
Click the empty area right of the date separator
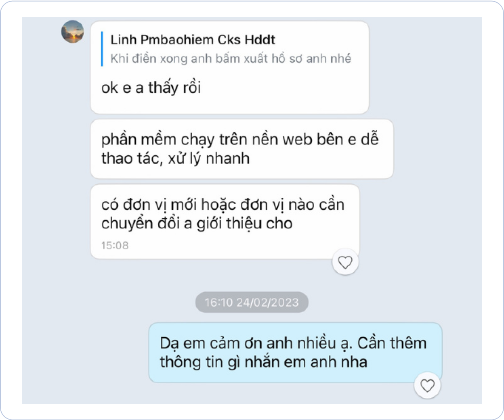click(x=395, y=302)
